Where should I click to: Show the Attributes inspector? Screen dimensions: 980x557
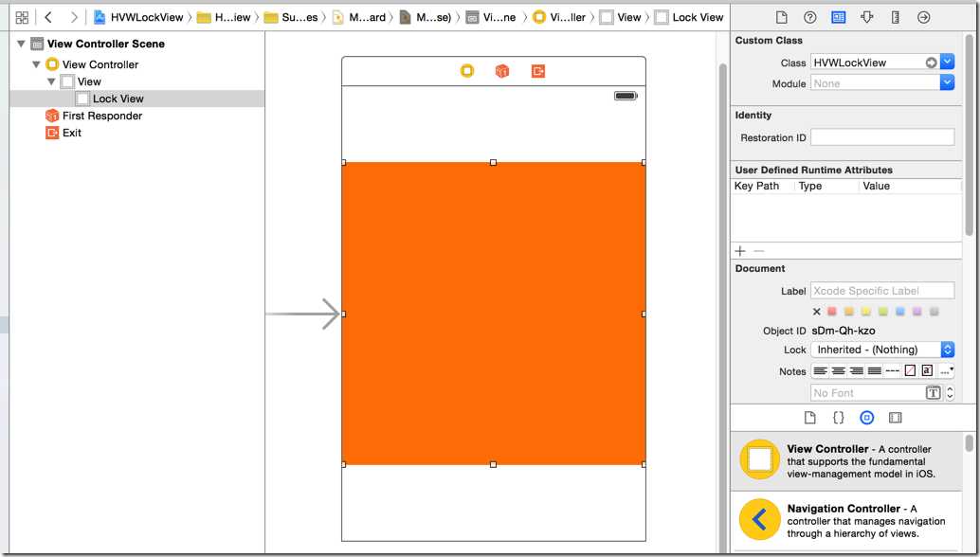pyautogui.click(x=867, y=17)
